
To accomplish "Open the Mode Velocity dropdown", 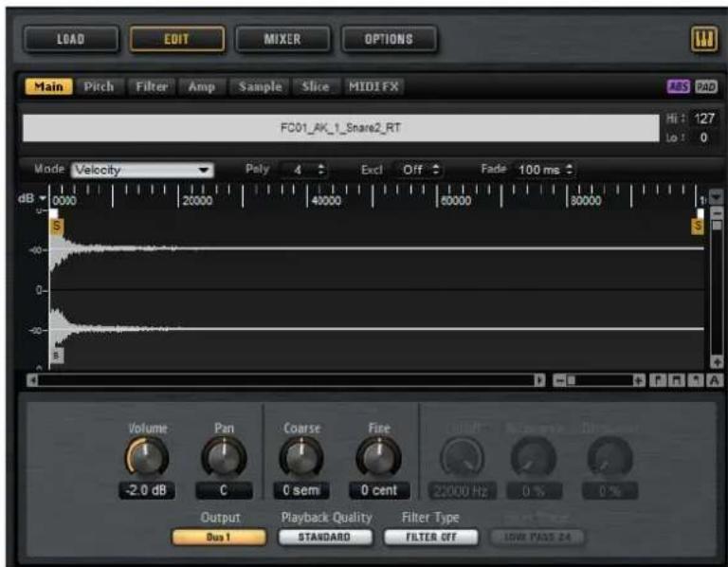I will pyautogui.click(x=142, y=170).
